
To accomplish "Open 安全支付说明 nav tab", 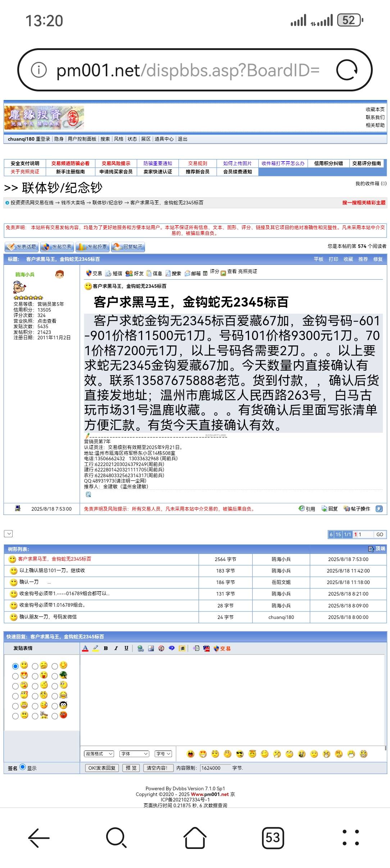I will coord(25,163).
